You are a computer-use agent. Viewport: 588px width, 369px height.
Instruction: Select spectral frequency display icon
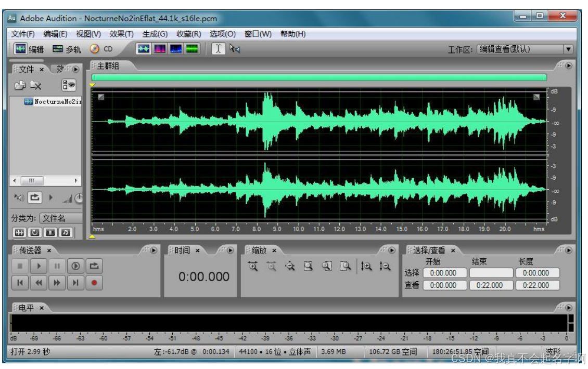(160, 49)
